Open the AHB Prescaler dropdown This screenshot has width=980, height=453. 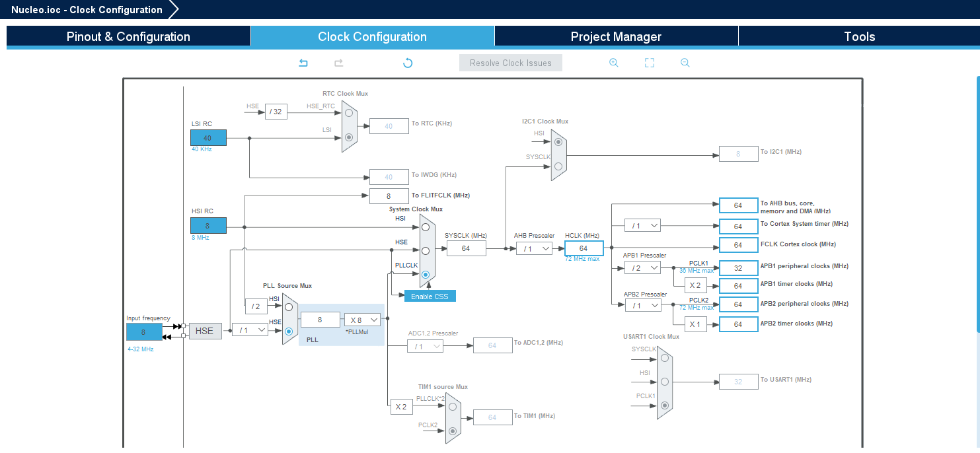click(534, 248)
